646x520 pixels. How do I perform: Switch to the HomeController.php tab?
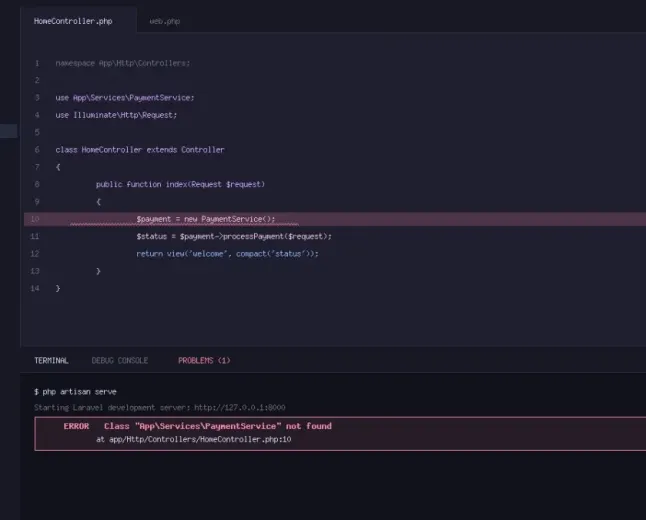[x=73, y=21]
